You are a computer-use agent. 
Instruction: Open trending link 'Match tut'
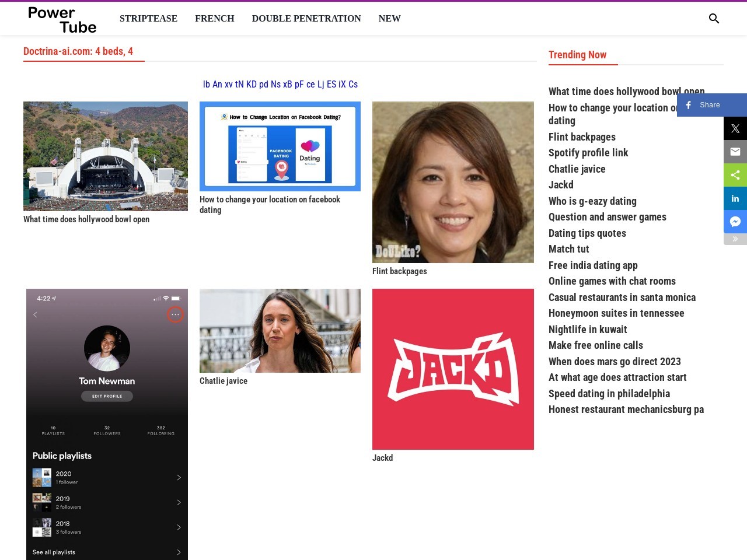tap(569, 249)
